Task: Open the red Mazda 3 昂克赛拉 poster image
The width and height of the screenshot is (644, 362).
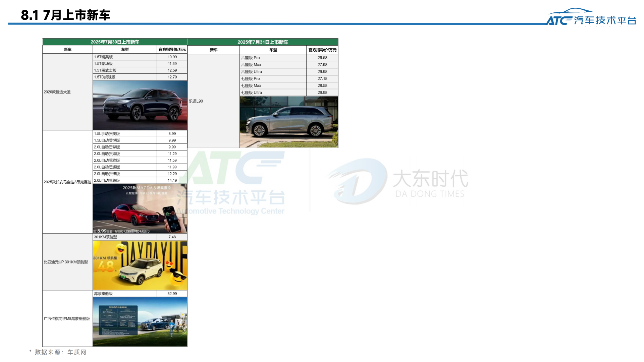Action: pyautogui.click(x=140, y=208)
